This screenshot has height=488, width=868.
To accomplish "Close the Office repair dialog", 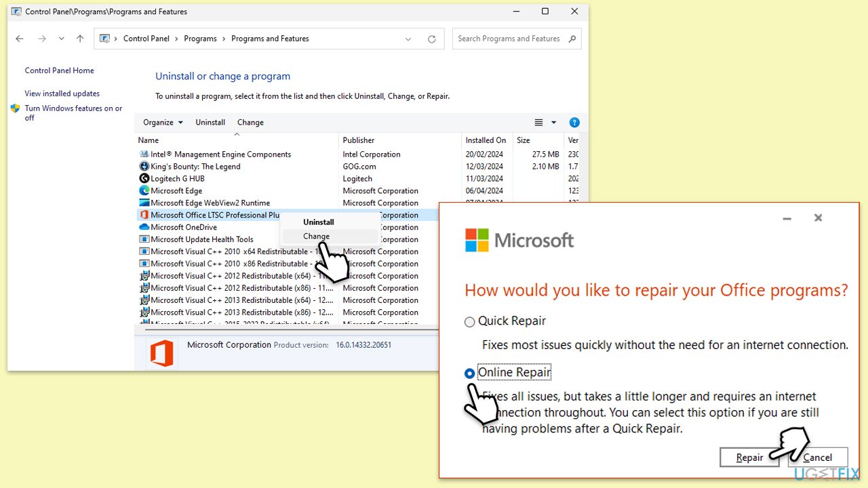I will (818, 218).
